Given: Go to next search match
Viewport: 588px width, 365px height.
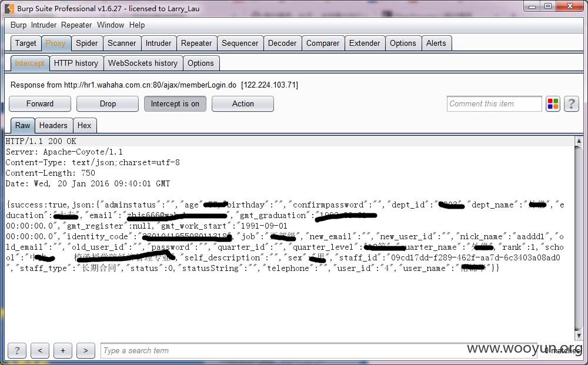Looking at the screenshot, I should click(x=86, y=350).
